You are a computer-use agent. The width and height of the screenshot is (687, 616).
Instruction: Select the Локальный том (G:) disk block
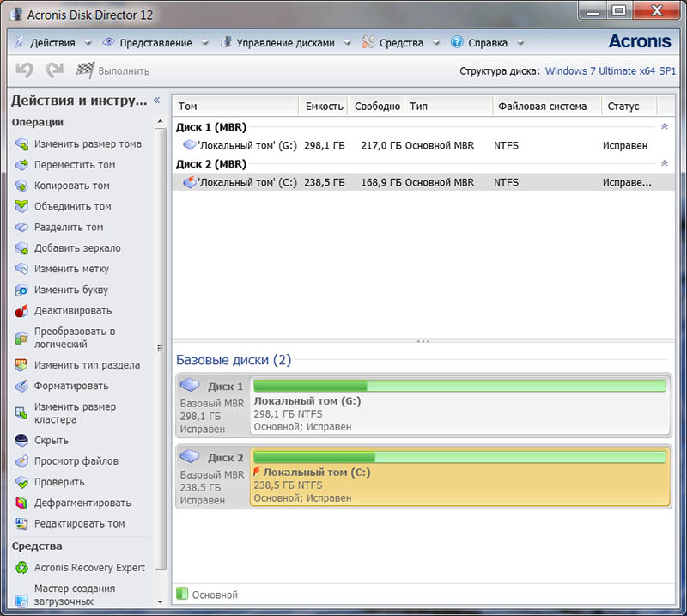coord(460,406)
